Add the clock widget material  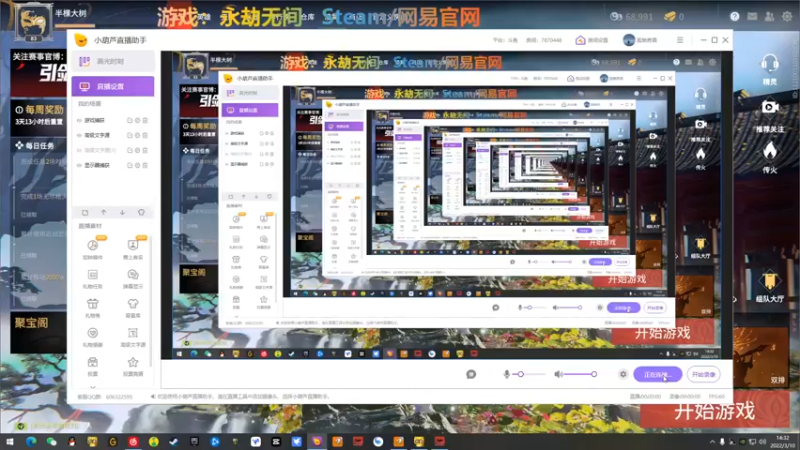pos(92,249)
